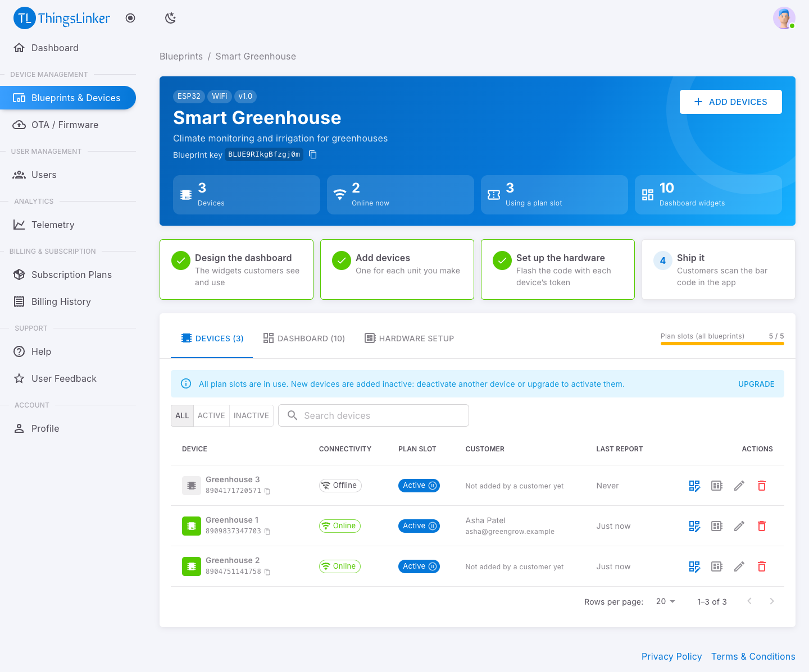The width and height of the screenshot is (809, 672).
Task: Open hardware setup for Greenhouse 3
Action: [x=717, y=486]
